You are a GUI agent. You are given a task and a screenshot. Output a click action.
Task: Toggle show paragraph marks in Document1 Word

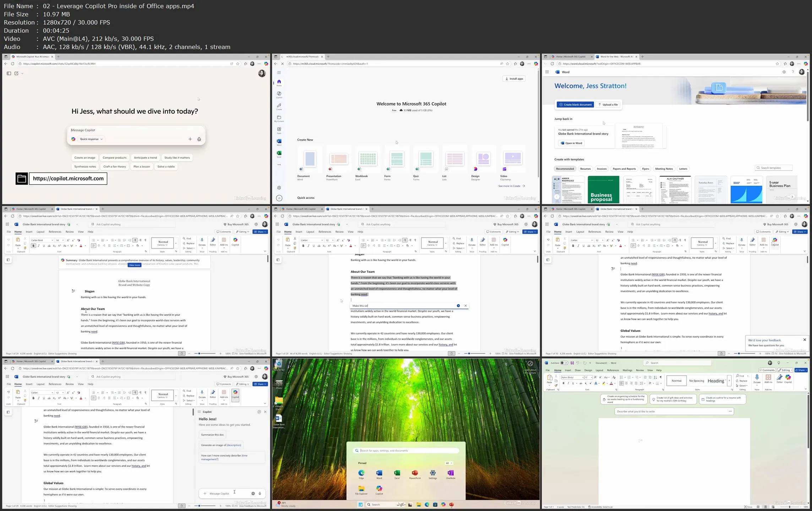660,377
